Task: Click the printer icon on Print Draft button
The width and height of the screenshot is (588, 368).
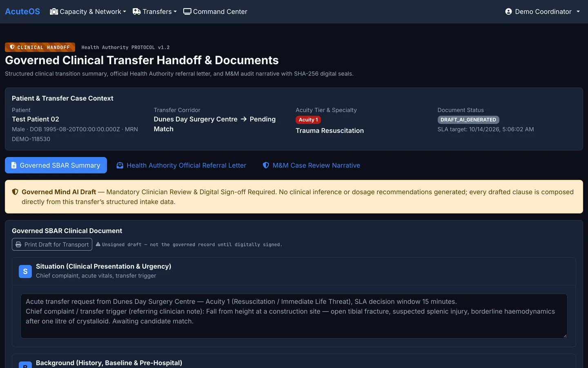Action: (18, 244)
